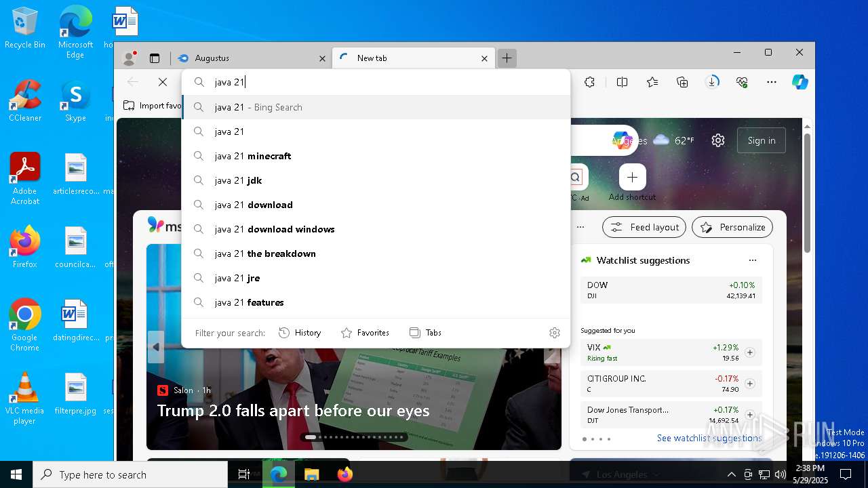Filter search by Tabs
This screenshot has width=868, height=488.
(425, 333)
